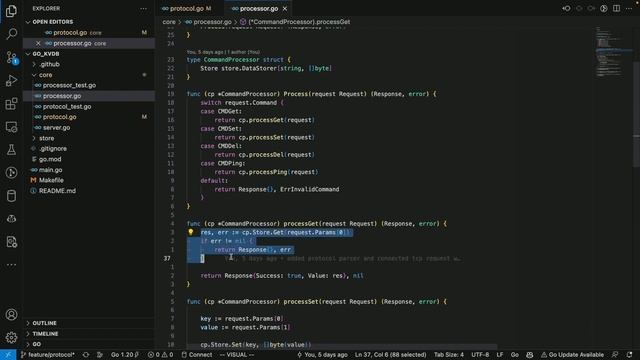Click the editor vertical scrollbar
This screenshot has width=640, height=360.
(636, 114)
